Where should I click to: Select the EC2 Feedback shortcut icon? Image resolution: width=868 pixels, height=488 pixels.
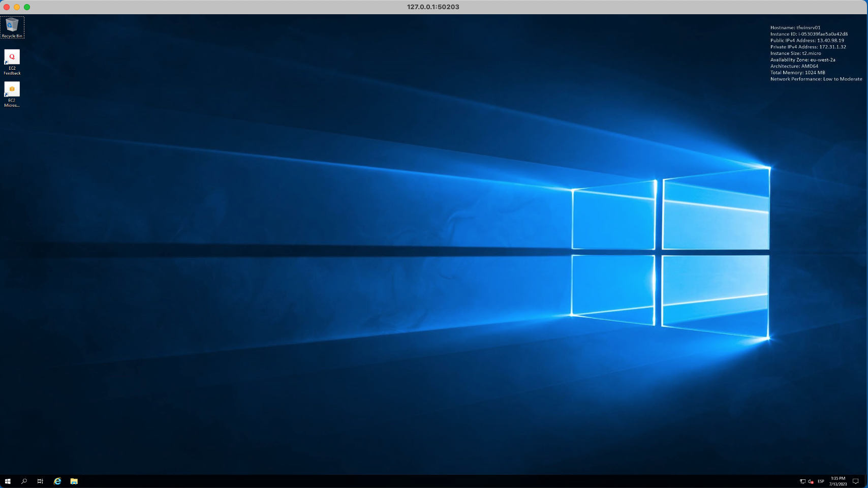(x=12, y=63)
